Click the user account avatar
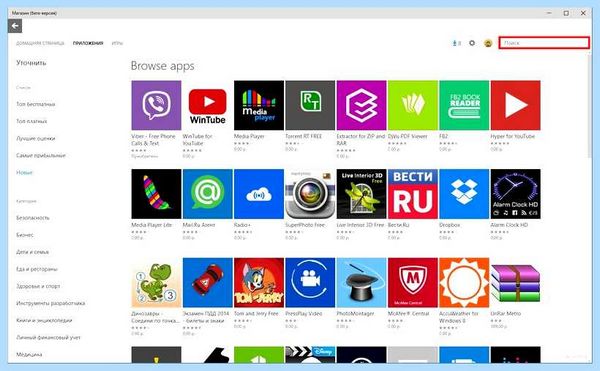 tap(488, 43)
